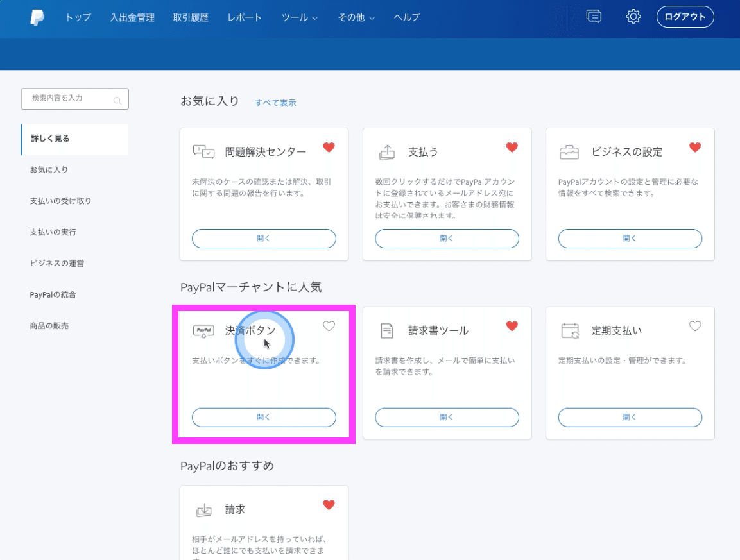Click the PayPal logo in header

coord(37,17)
